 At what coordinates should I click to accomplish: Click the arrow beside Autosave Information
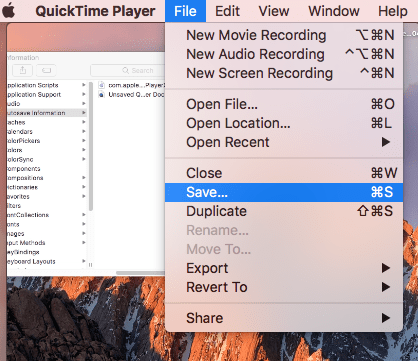tap(84, 113)
